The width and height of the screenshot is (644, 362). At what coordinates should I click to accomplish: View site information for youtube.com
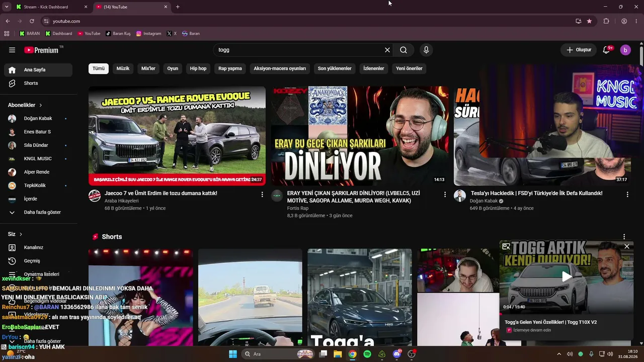tap(46, 21)
